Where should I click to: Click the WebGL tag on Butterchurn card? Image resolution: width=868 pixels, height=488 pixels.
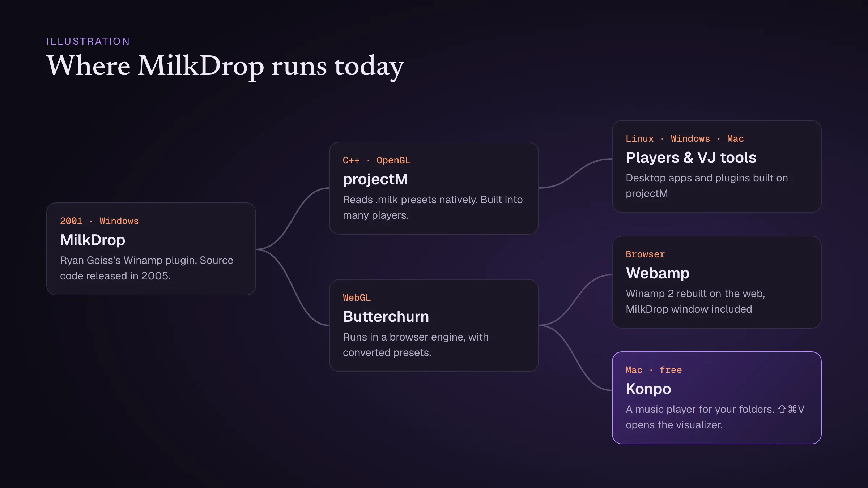click(357, 297)
